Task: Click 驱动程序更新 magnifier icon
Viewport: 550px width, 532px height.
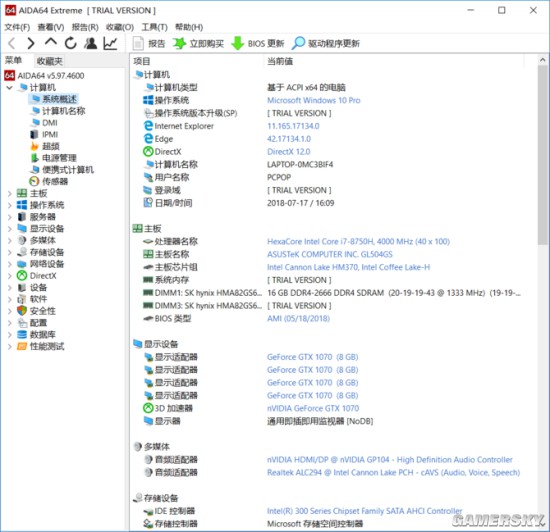Action: click(299, 43)
